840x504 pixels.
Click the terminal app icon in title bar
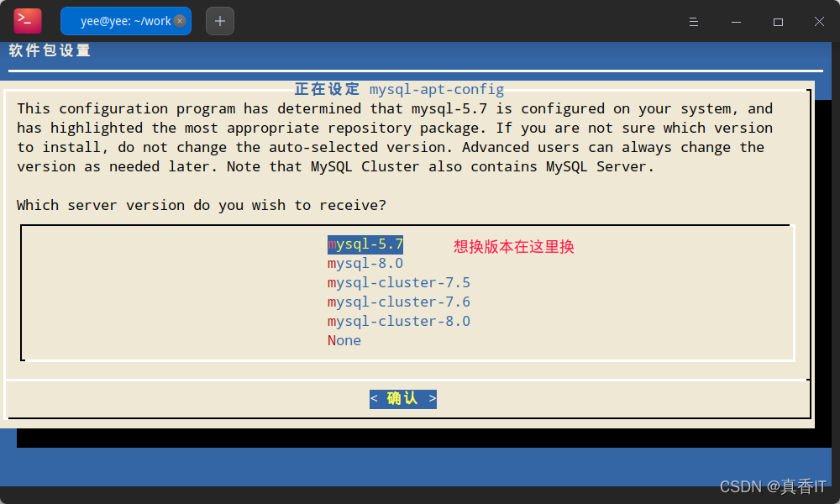[28, 21]
